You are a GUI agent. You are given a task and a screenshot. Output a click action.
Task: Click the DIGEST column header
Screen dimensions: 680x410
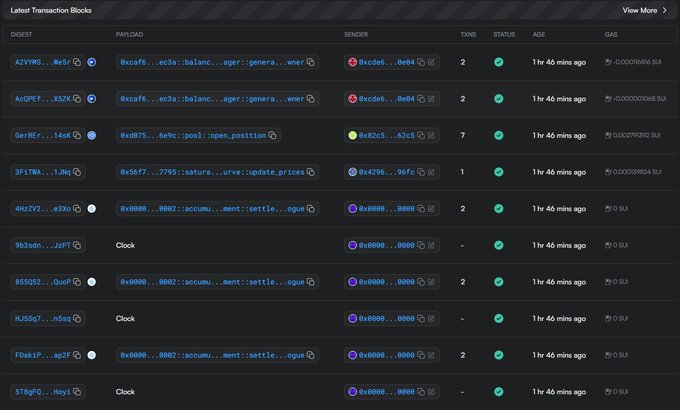21,34
